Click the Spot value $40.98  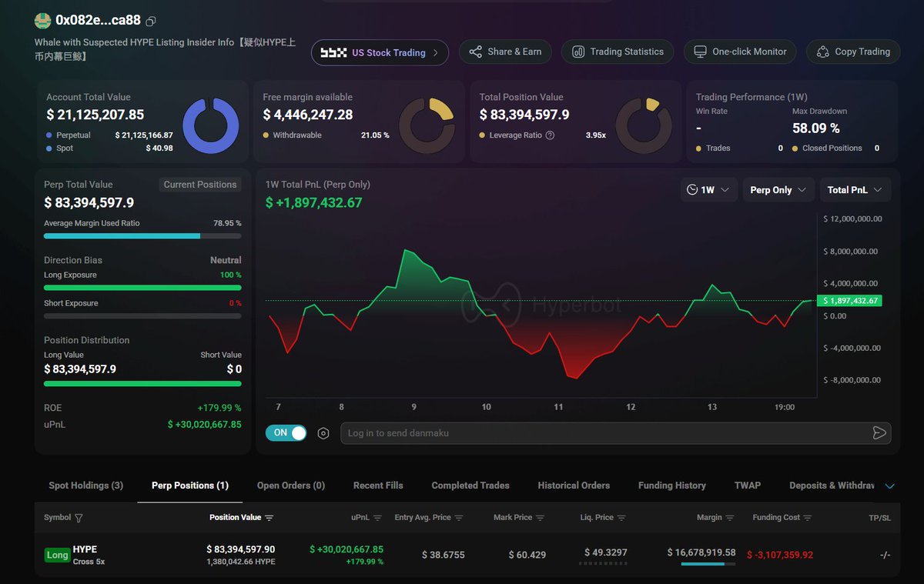point(159,149)
